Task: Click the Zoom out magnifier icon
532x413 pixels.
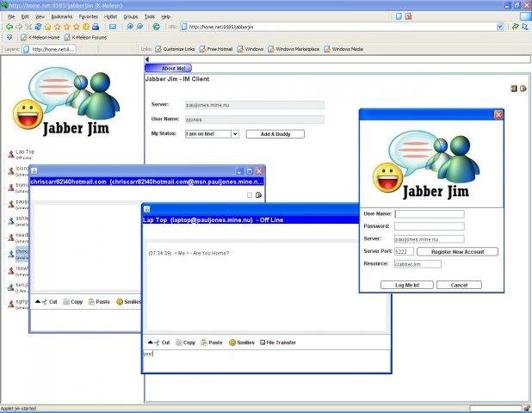Action: (139, 27)
